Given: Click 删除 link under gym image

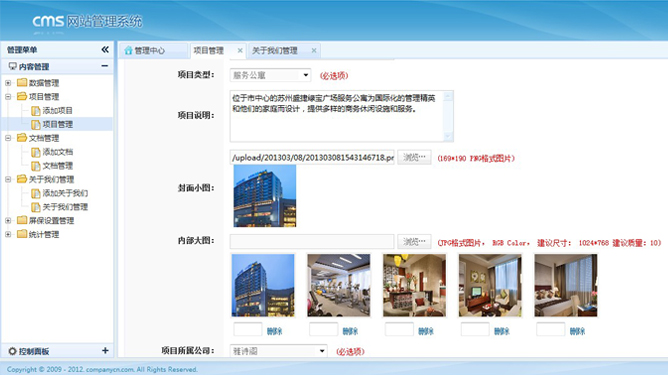Looking at the screenshot, I should [x=350, y=331].
